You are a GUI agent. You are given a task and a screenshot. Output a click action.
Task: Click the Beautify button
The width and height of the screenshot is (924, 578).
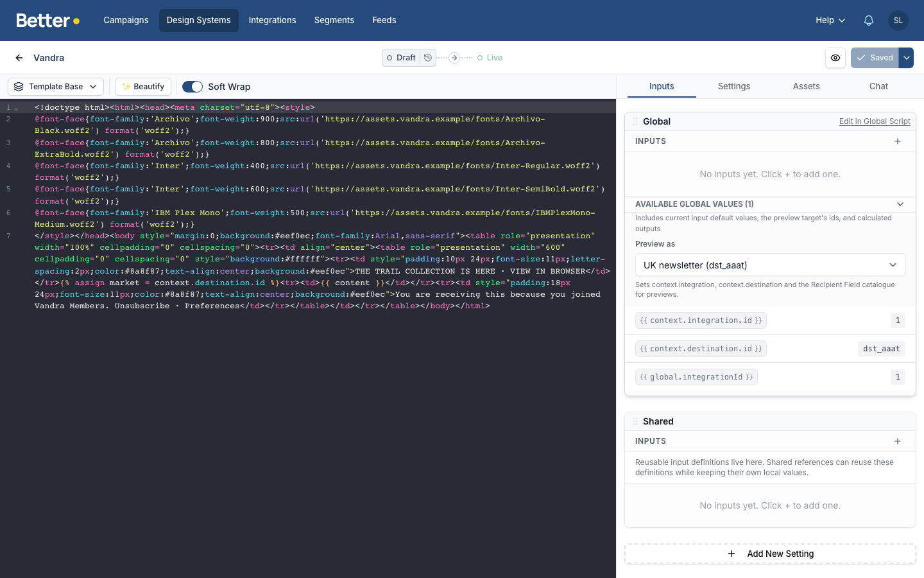[x=143, y=87]
